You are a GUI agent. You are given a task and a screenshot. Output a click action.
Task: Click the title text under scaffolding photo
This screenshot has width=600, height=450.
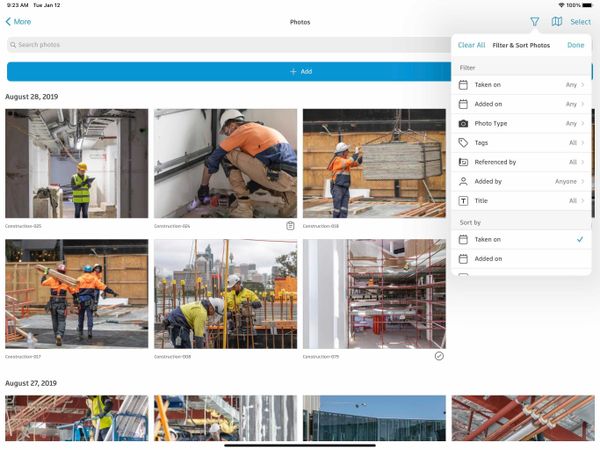(321, 357)
